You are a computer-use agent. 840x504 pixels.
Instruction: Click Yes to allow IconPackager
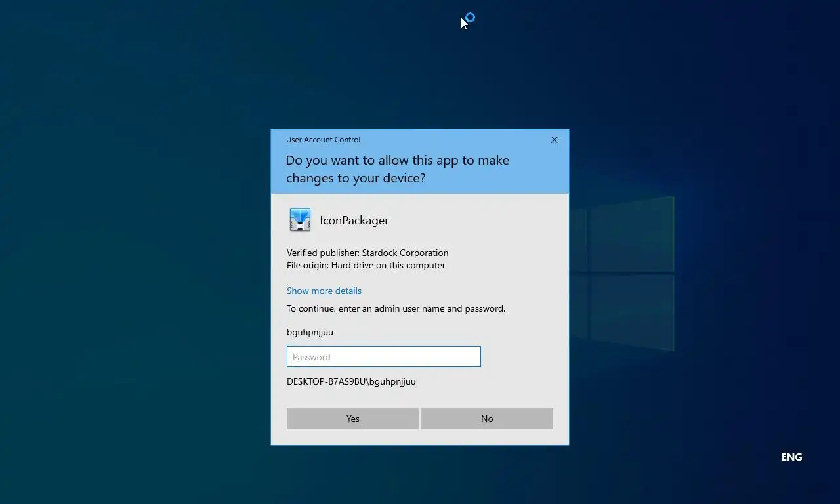352,419
